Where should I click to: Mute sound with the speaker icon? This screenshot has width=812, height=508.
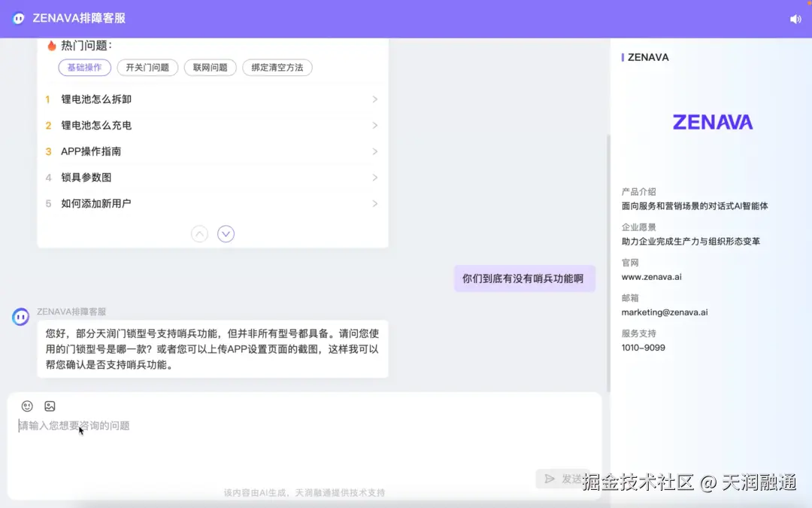click(795, 19)
